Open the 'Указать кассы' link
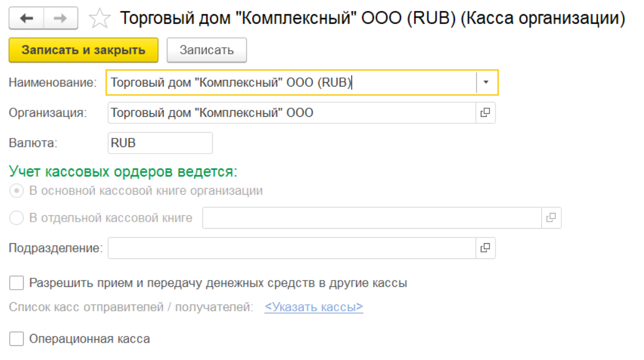Image resolution: width=644 pixels, height=360 pixels. (313, 307)
